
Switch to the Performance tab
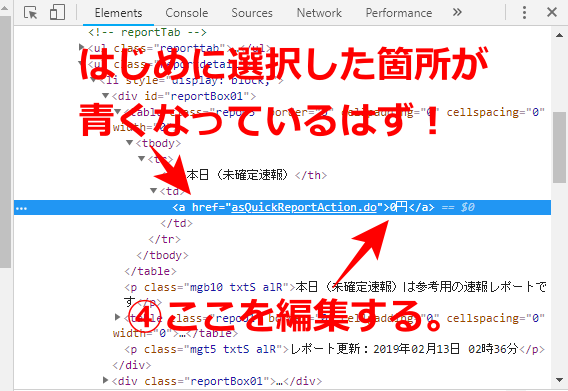point(398,13)
